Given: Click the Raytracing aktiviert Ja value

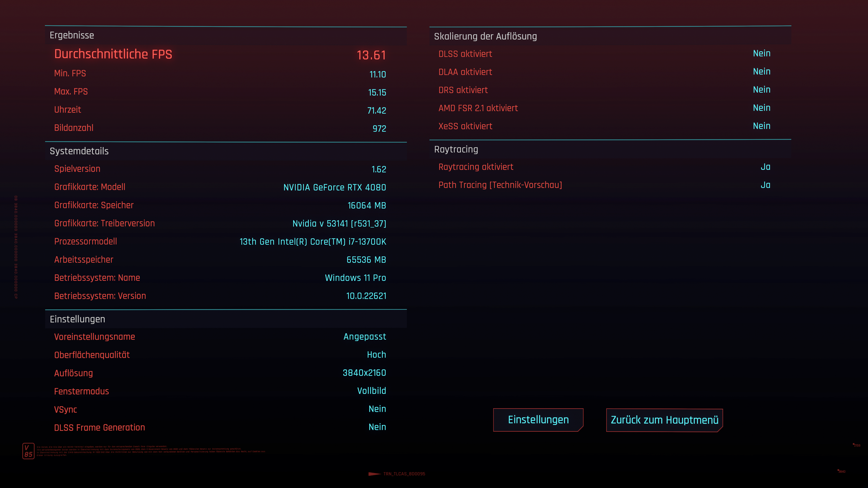Looking at the screenshot, I should pos(765,167).
